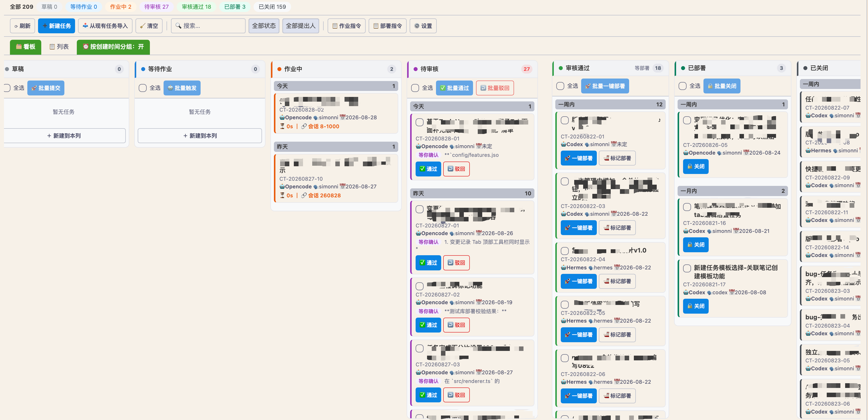Screen dimensions: 868x420
Task: Check 全选 in 审核通过 column
Action: (560, 86)
